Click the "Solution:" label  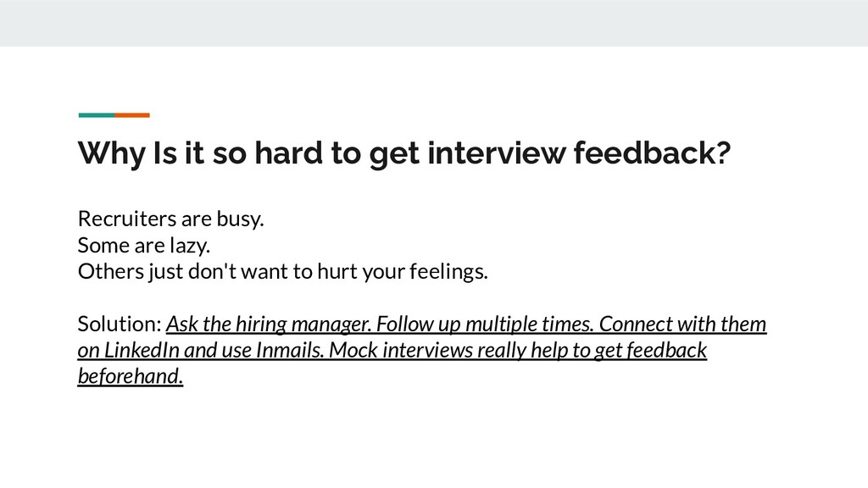[x=119, y=324]
